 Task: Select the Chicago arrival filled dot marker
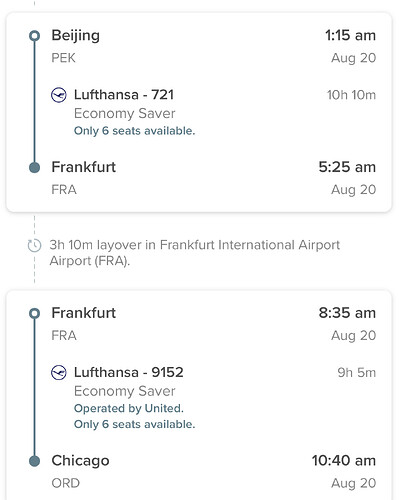coord(34,461)
